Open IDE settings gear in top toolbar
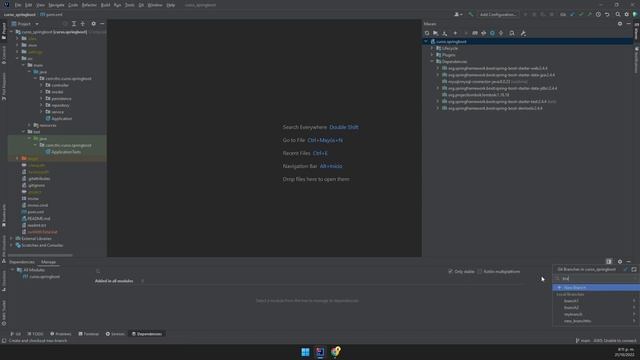Image resolution: width=640 pixels, height=360 pixels. [x=627, y=14]
